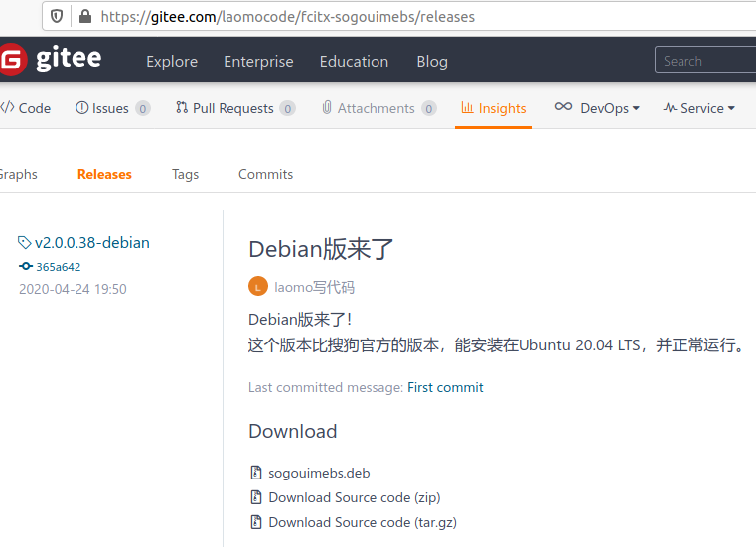Click the Pull Requests branch icon

click(x=182, y=107)
